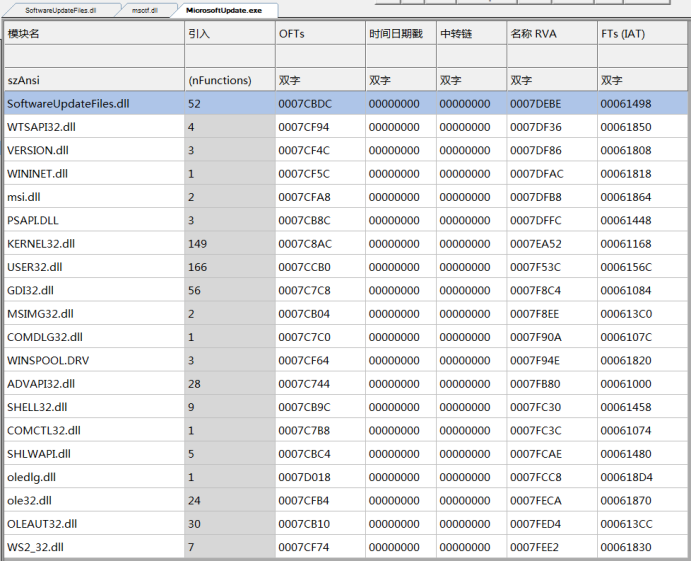
Task: Select the MSIMG32.dll module row
Action: coord(346,314)
